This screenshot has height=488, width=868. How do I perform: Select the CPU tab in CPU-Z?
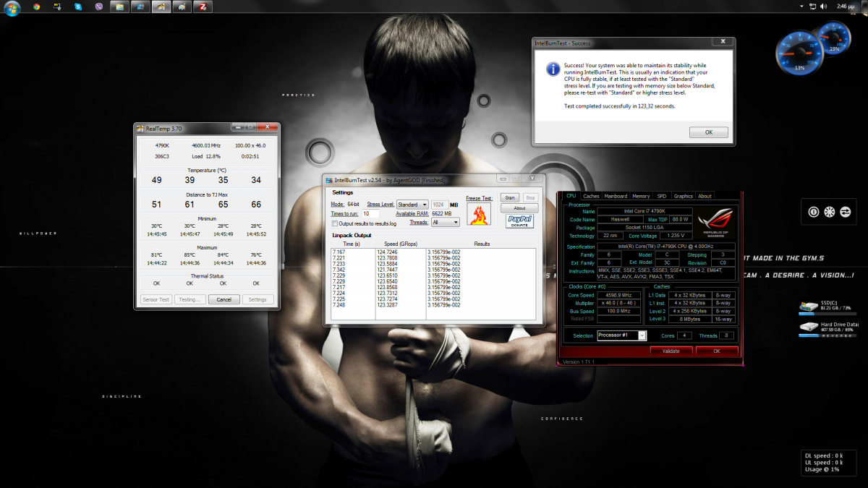pyautogui.click(x=571, y=196)
